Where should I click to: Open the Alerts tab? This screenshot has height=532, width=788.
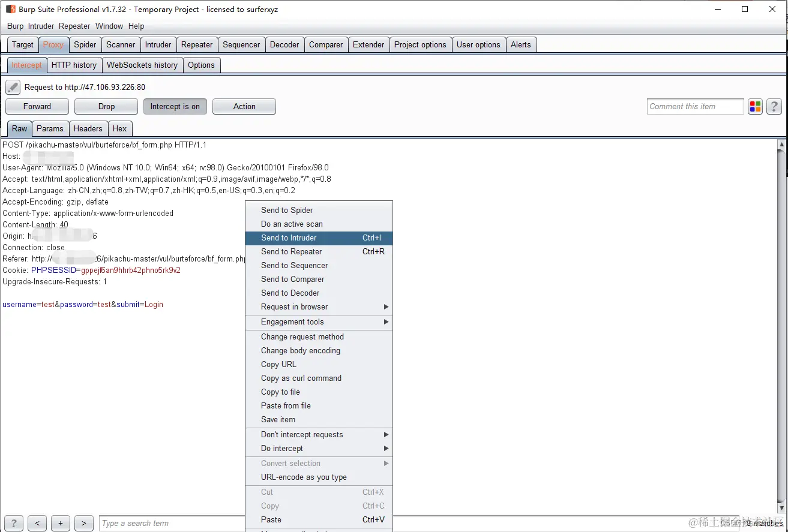coord(521,44)
